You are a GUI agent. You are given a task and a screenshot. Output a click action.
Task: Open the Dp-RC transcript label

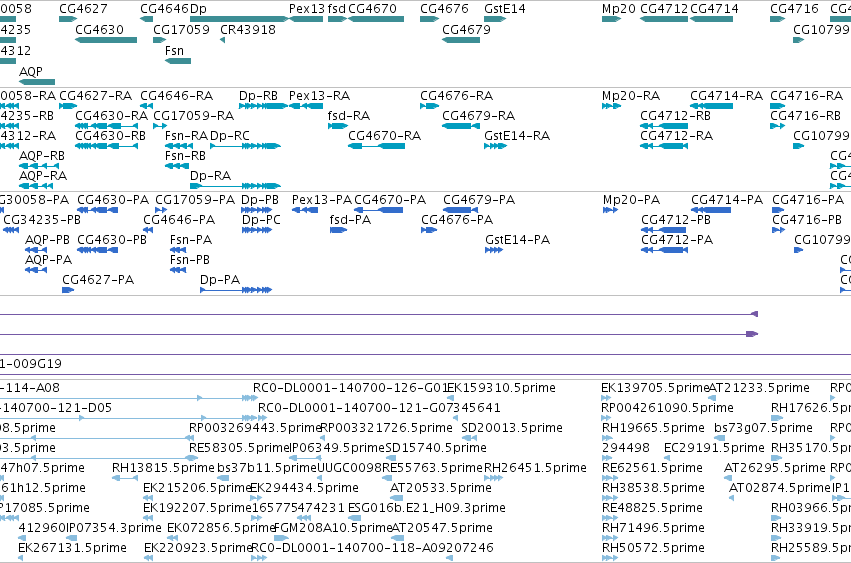[x=230, y=136]
